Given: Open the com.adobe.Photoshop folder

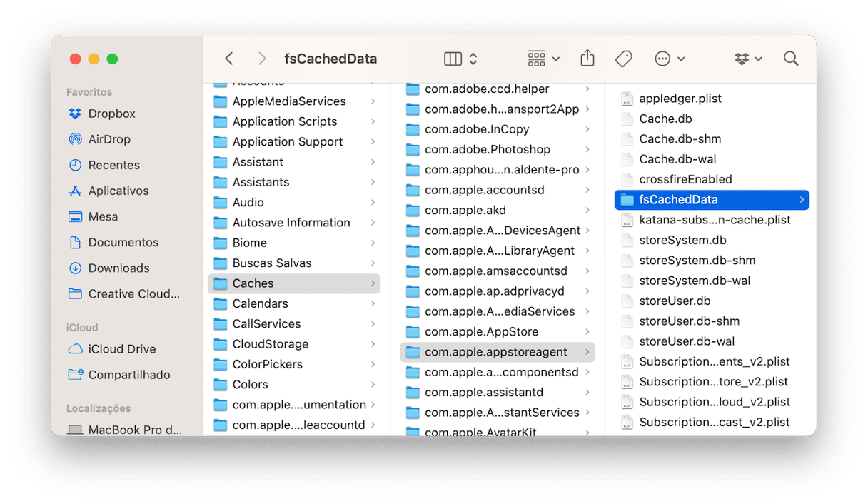Looking at the screenshot, I should click(x=498, y=150).
